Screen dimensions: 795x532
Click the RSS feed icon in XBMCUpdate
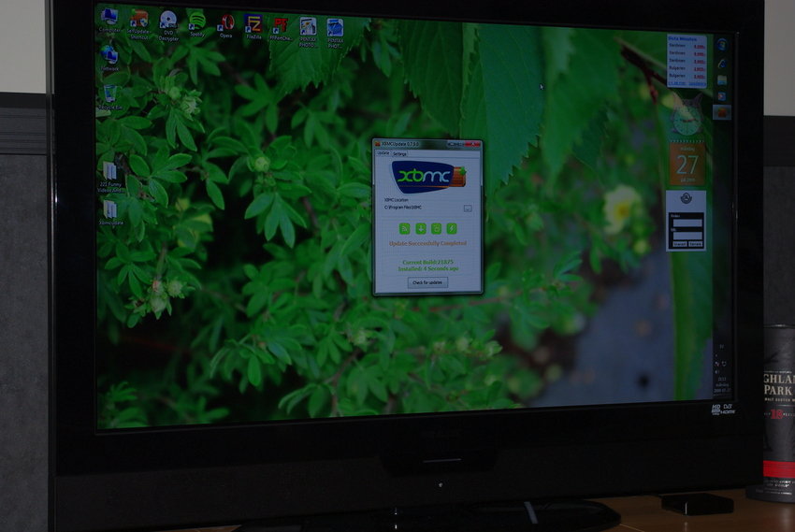pos(405,229)
